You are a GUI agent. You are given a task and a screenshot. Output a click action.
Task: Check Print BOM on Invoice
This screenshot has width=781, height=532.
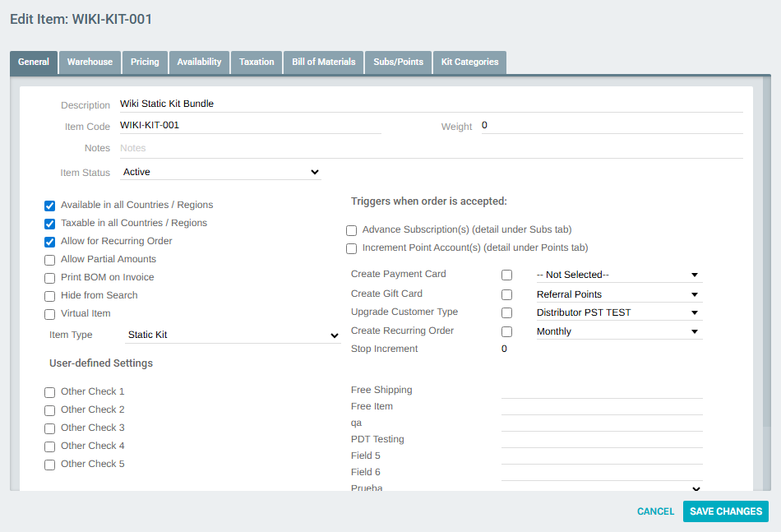pyautogui.click(x=49, y=277)
